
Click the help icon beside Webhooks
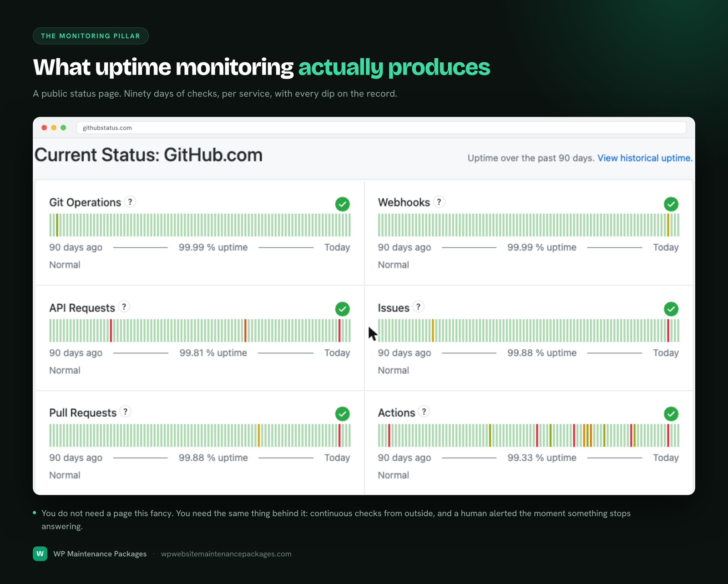pos(439,201)
